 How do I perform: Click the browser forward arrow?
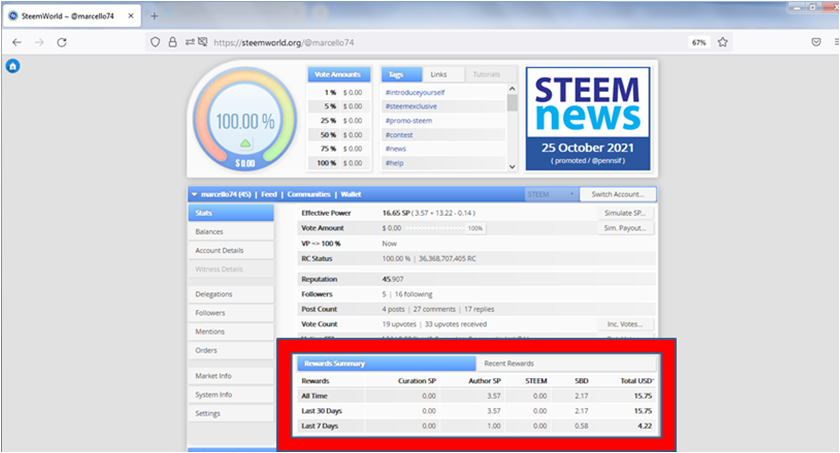pyautogui.click(x=39, y=42)
